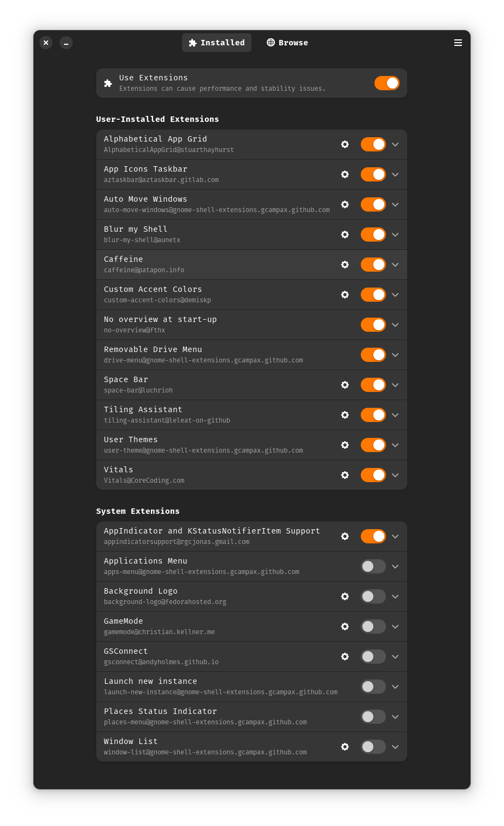The height and width of the screenshot is (826, 504).
Task: Switch to the Browse tab
Action: pos(288,43)
